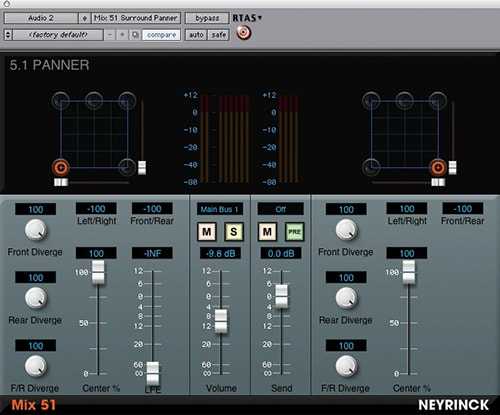
Task: Open the auto automation enable button
Action: 196,35
